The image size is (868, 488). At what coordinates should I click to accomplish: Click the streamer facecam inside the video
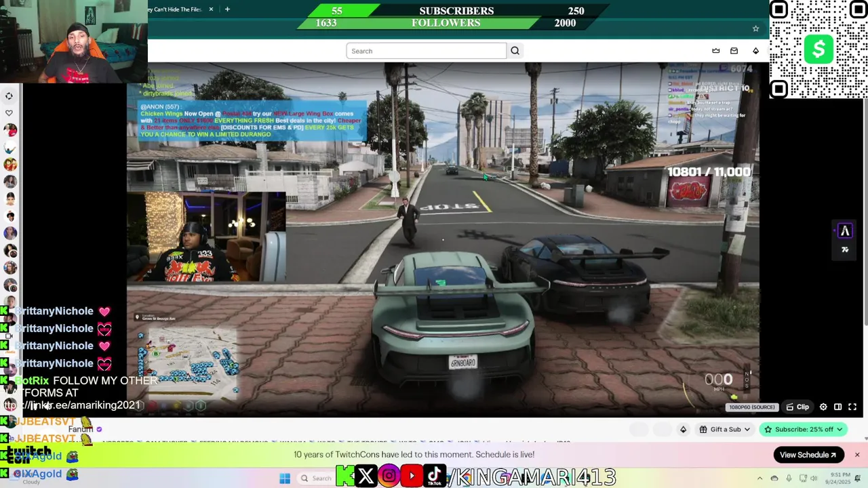206,237
